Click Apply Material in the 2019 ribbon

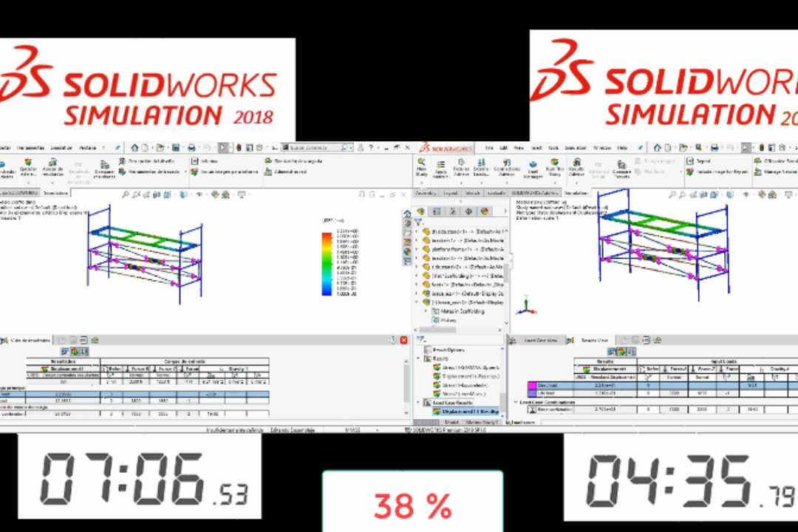pyautogui.click(x=440, y=169)
